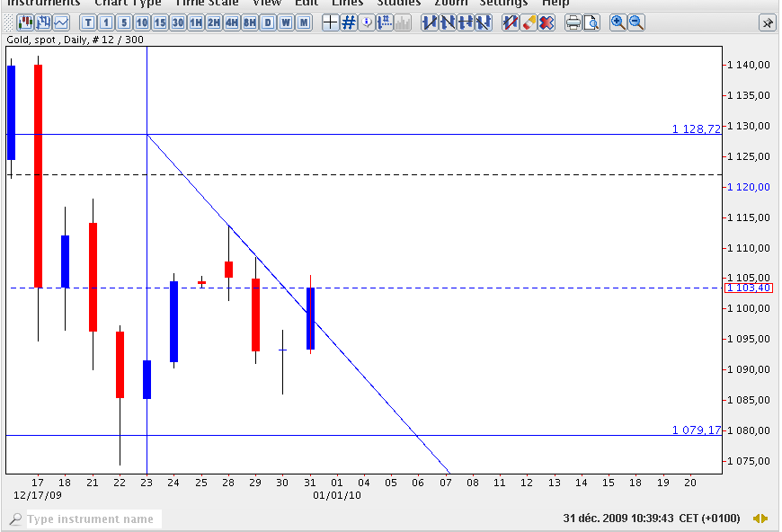Open the Time Scale menu
The height and width of the screenshot is (532, 782).
207,3
